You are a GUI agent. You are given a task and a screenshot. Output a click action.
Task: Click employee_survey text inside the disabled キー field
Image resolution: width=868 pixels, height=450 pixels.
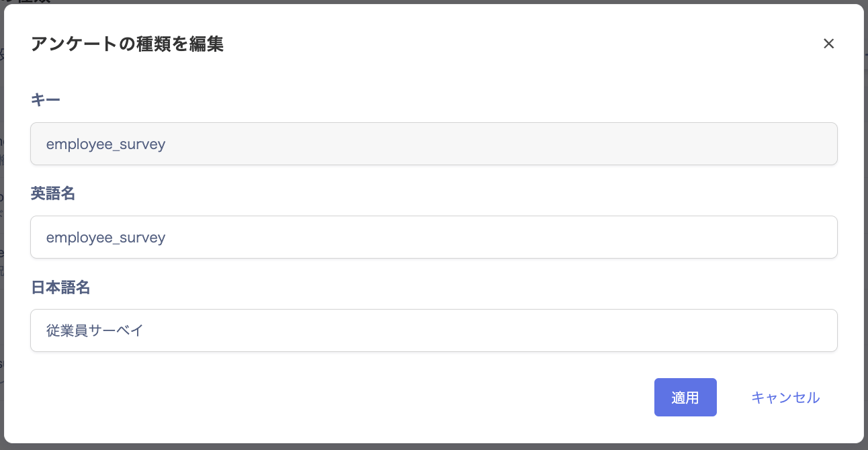pyautogui.click(x=105, y=144)
